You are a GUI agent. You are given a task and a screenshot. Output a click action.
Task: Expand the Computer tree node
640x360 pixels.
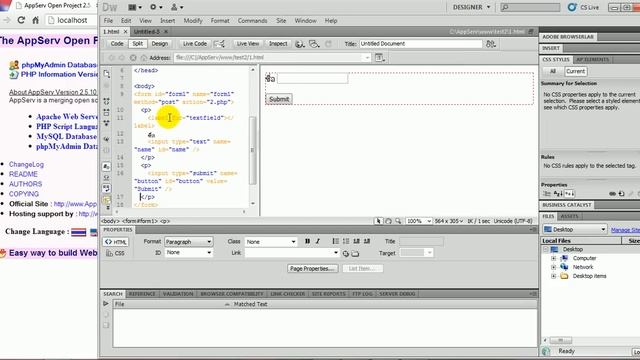click(x=553, y=258)
